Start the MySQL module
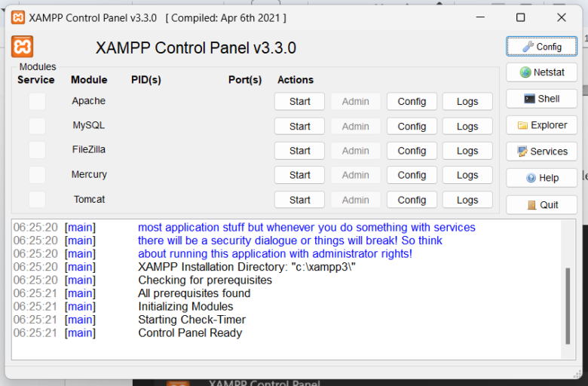 pos(299,127)
